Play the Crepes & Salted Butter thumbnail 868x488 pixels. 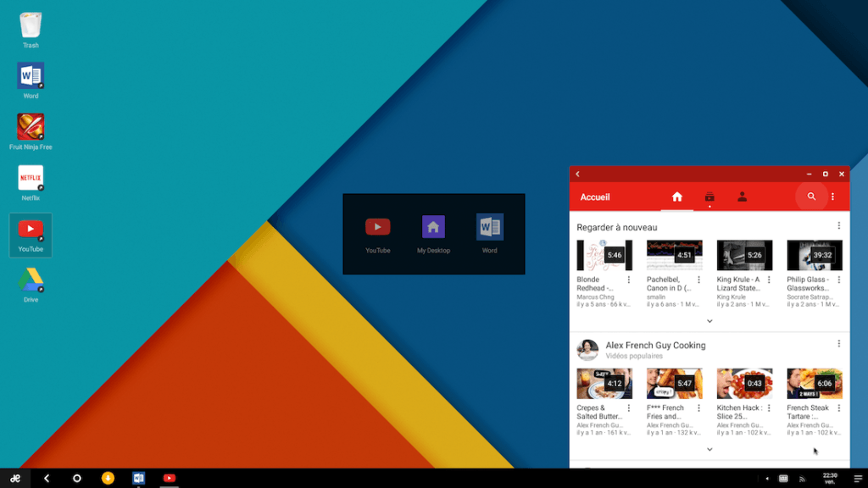[604, 384]
